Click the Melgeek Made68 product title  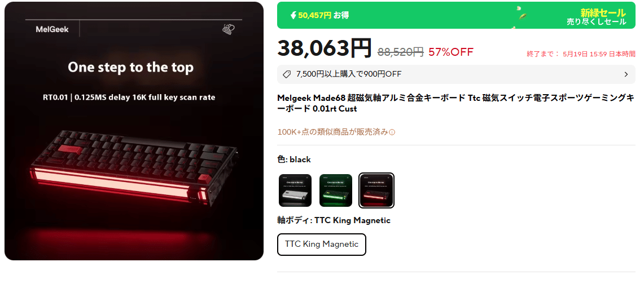(x=455, y=103)
